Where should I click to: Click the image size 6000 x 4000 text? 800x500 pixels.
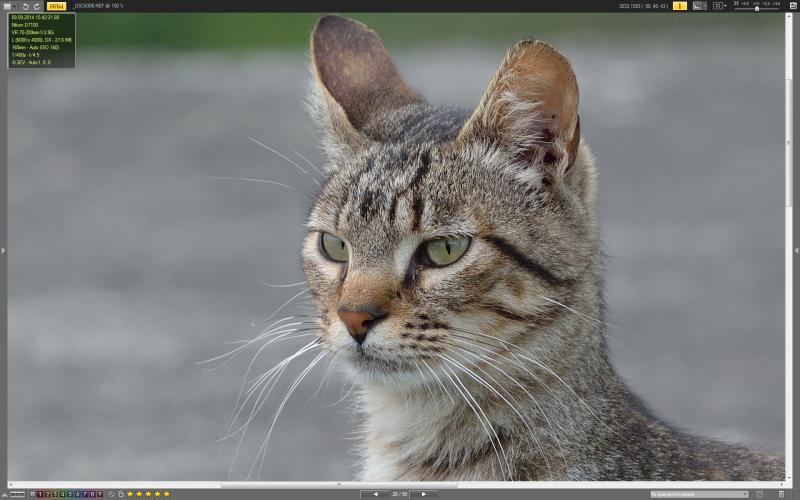42,40
